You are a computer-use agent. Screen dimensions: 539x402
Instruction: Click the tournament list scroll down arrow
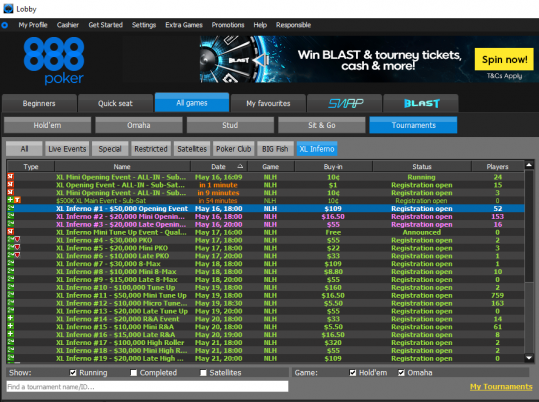(529, 358)
